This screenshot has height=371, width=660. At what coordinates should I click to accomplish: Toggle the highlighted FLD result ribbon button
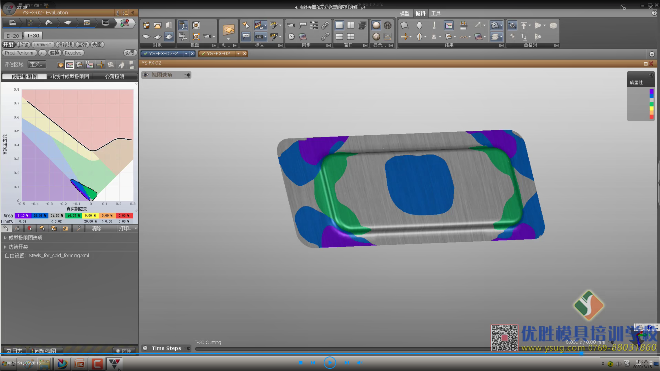pyautogui.click(x=449, y=25)
